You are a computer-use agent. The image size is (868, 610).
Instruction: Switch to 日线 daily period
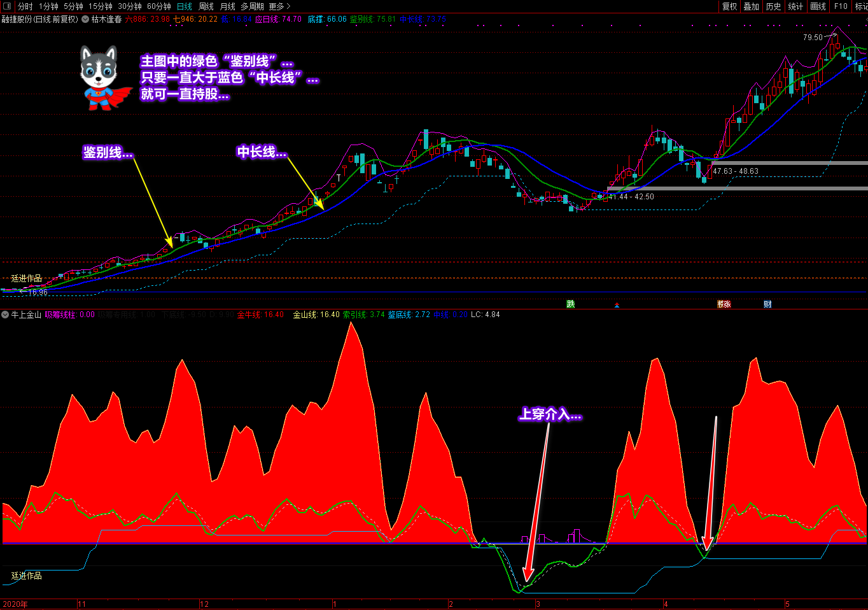(184, 6)
